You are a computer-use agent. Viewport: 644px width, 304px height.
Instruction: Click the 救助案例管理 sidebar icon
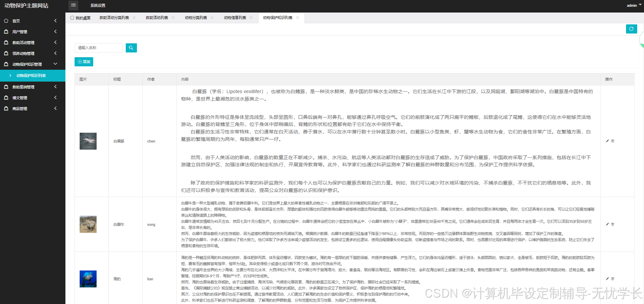pos(6,87)
